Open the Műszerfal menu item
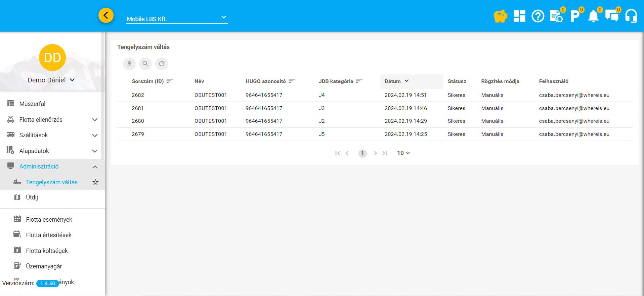This screenshot has width=644, height=296. pyautogui.click(x=32, y=104)
